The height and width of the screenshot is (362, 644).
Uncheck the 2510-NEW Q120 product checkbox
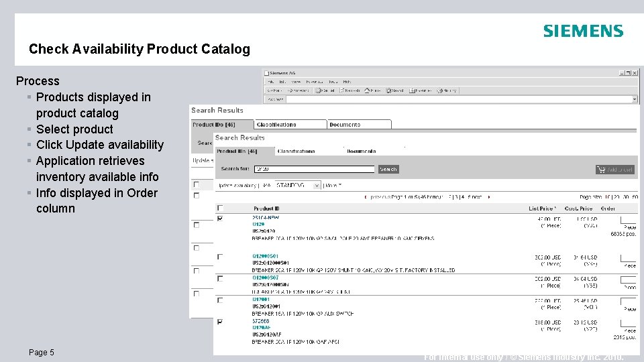pyautogui.click(x=220, y=219)
